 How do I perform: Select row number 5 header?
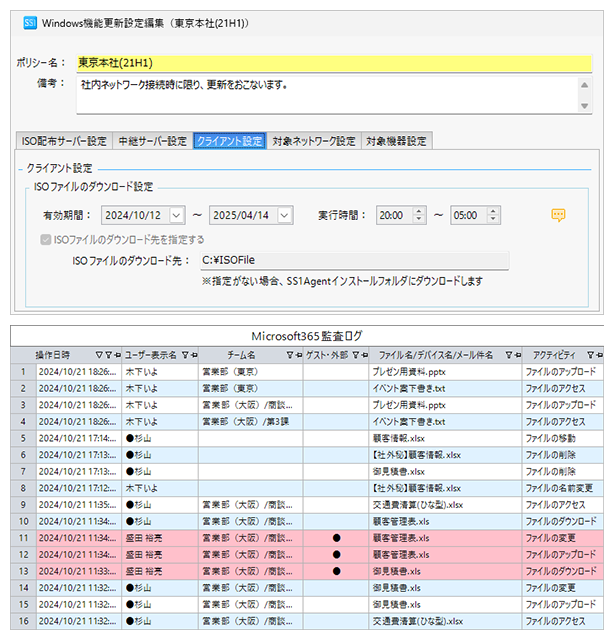[x=23, y=438]
